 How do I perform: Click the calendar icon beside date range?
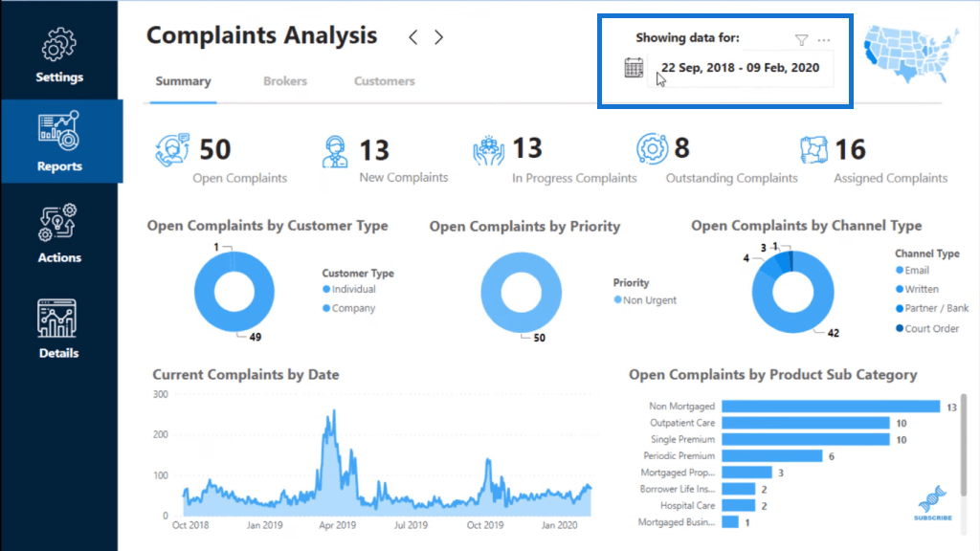coord(634,68)
